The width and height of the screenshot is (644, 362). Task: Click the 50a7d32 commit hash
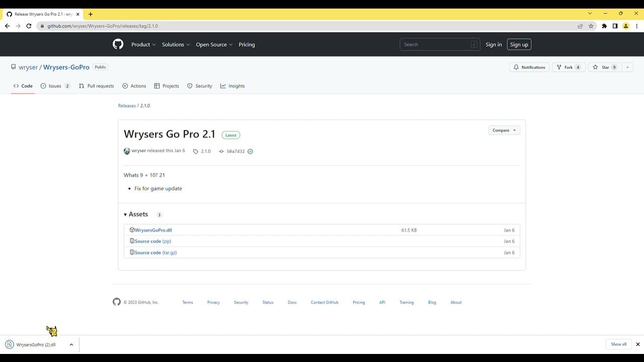click(x=235, y=151)
